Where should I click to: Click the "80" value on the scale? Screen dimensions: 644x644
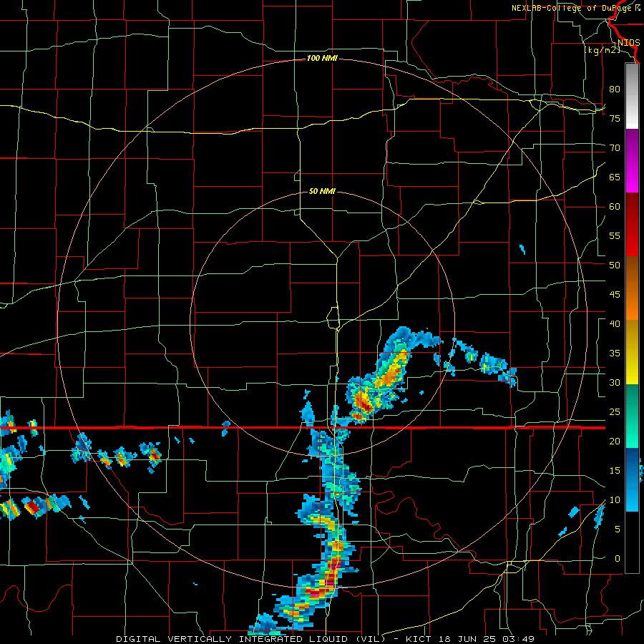[x=615, y=89]
